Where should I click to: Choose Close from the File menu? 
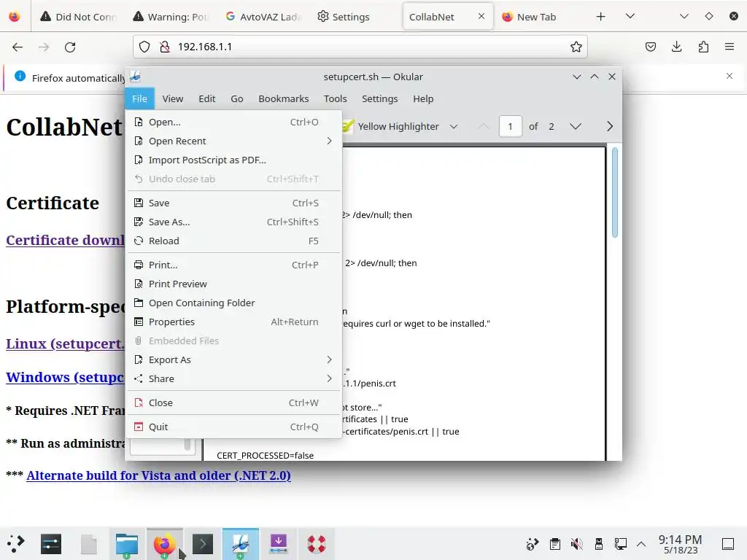pyautogui.click(x=233, y=402)
